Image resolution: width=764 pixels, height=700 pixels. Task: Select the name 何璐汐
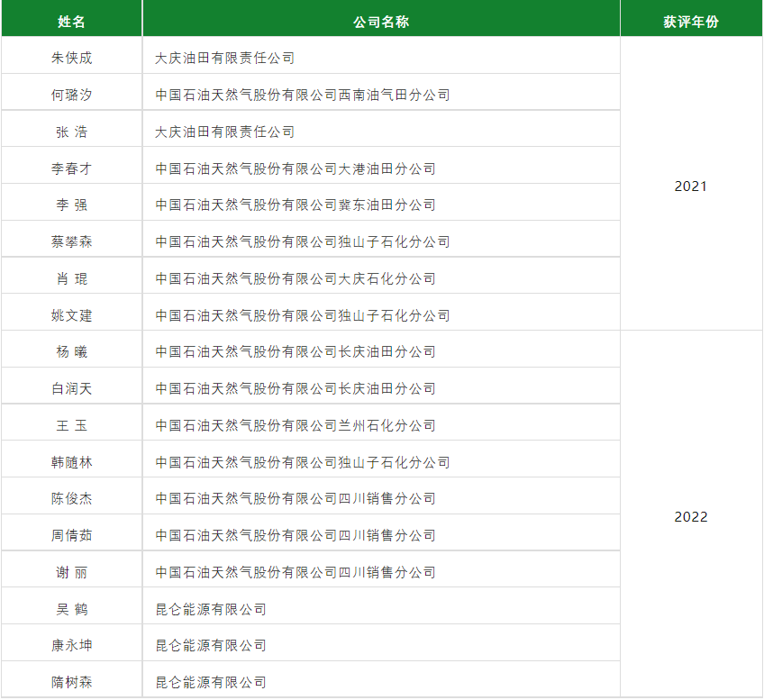[72, 95]
